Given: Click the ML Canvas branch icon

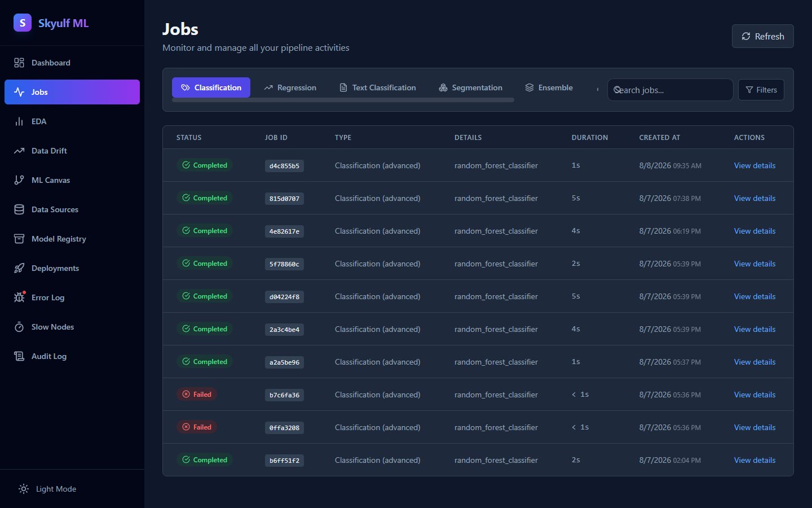Looking at the screenshot, I should 19,180.
